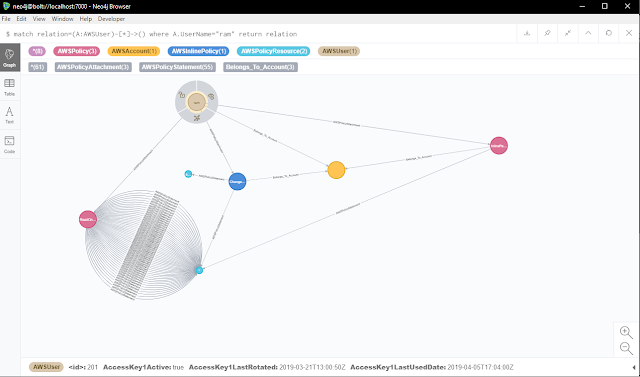Select the pink 'ReadOn...' policy node

[x=88, y=220]
